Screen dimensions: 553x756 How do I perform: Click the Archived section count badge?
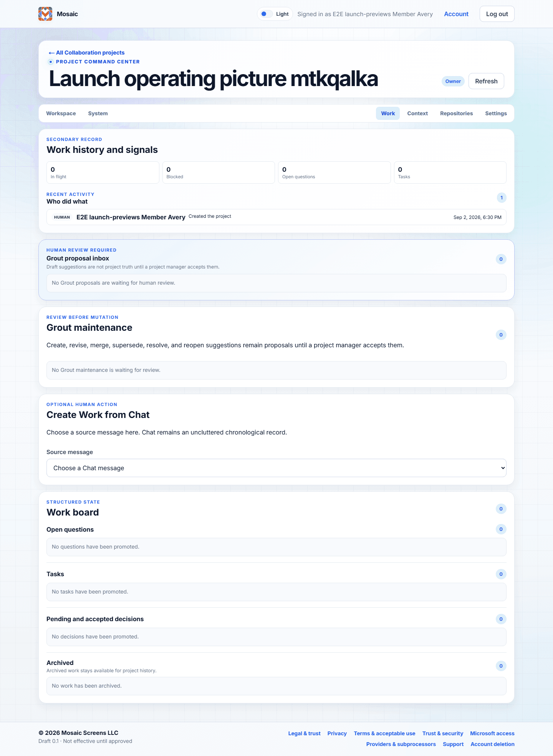coord(501,666)
